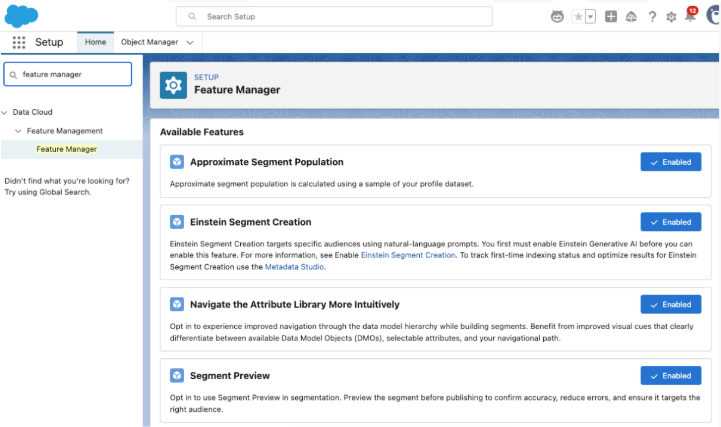Open the user profile avatar

pos(713,15)
